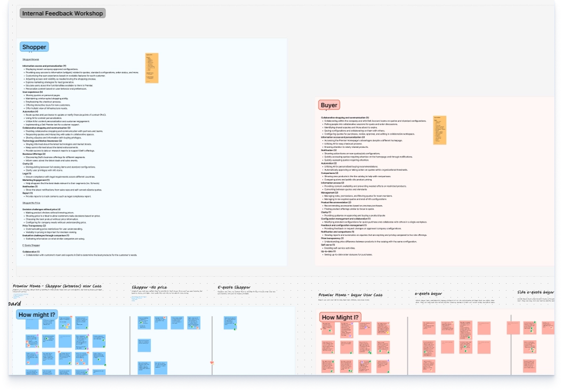Click "User experience (5)" heading in Shopper
Screen dimensions: 563x392
33,92
